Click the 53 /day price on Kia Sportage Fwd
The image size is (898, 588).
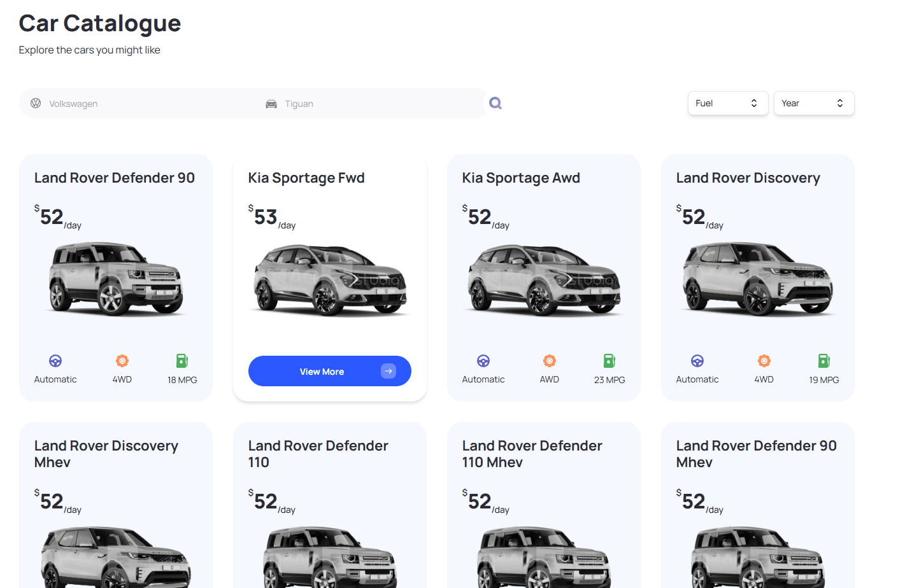(x=272, y=218)
